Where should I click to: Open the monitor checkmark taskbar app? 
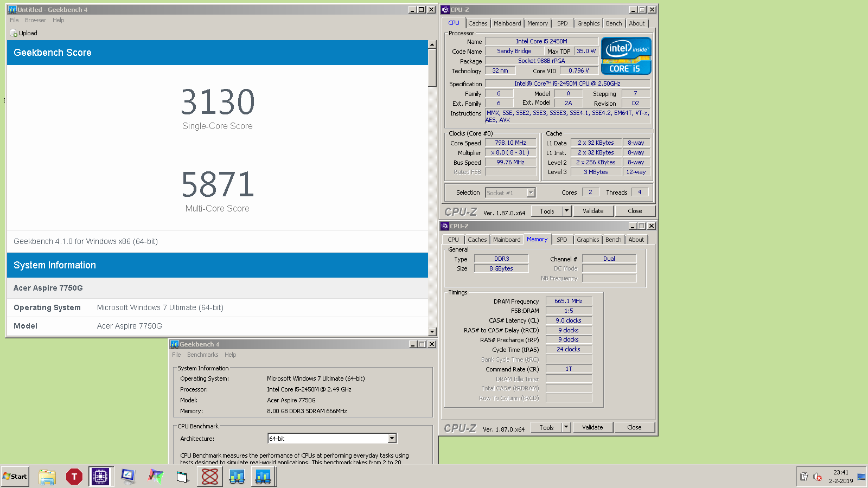128,477
